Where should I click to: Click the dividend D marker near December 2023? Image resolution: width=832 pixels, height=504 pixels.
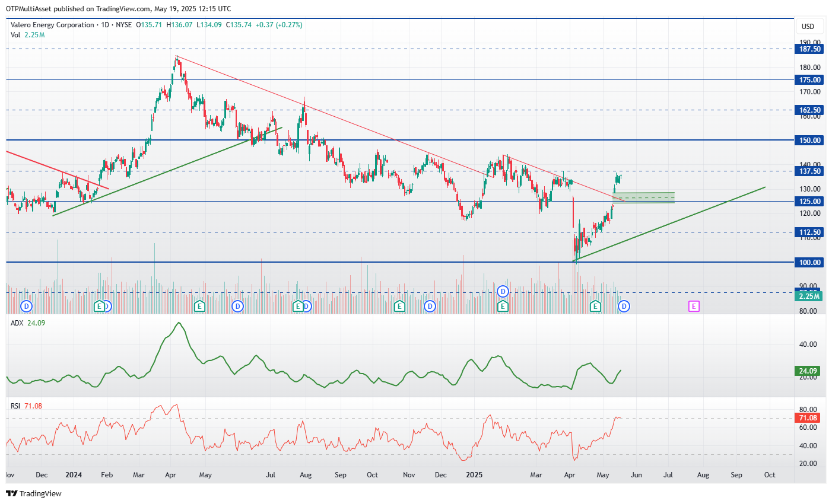[26, 306]
